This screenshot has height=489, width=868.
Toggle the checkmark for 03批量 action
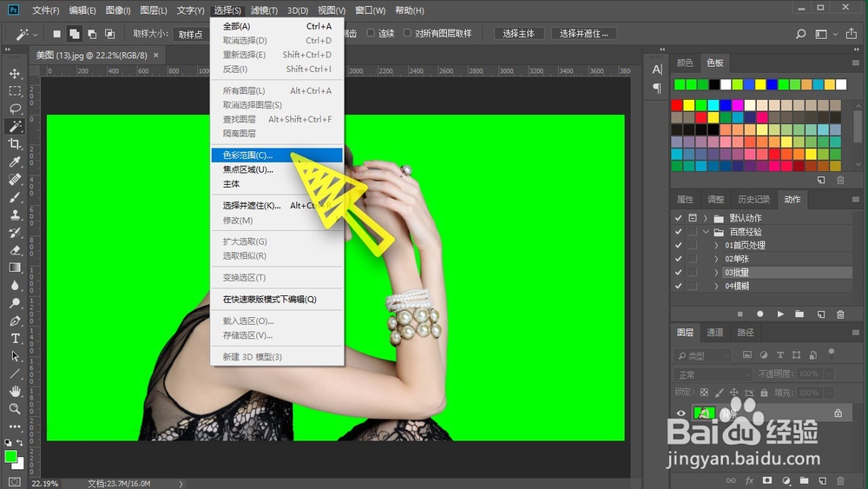click(x=678, y=273)
